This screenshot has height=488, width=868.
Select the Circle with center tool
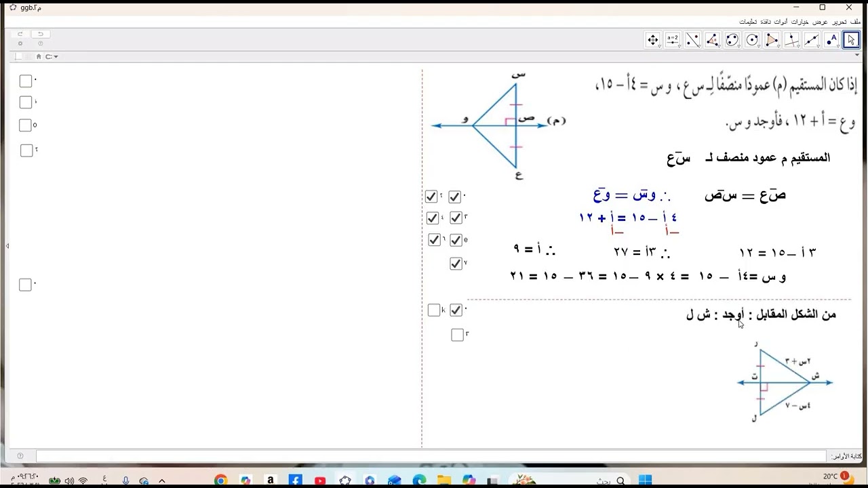(x=752, y=40)
